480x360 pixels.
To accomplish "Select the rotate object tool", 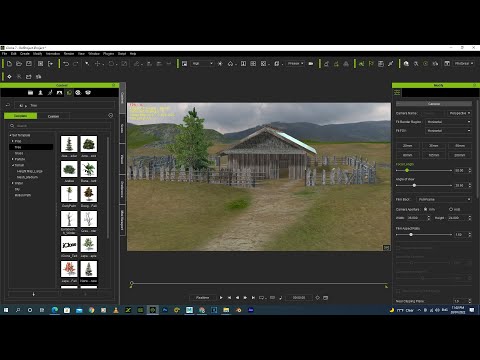I will 111,64.
